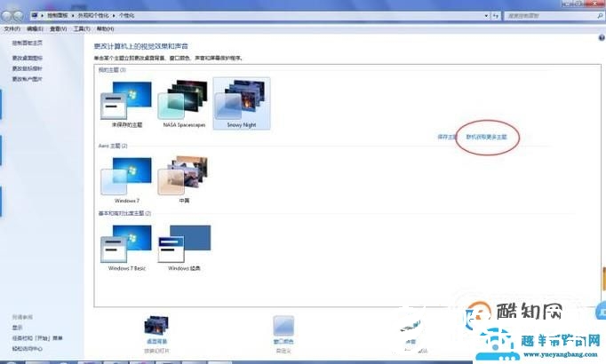Select the Windows 经典 (Classic) theme
The height and width of the screenshot is (364, 606).
point(184,245)
